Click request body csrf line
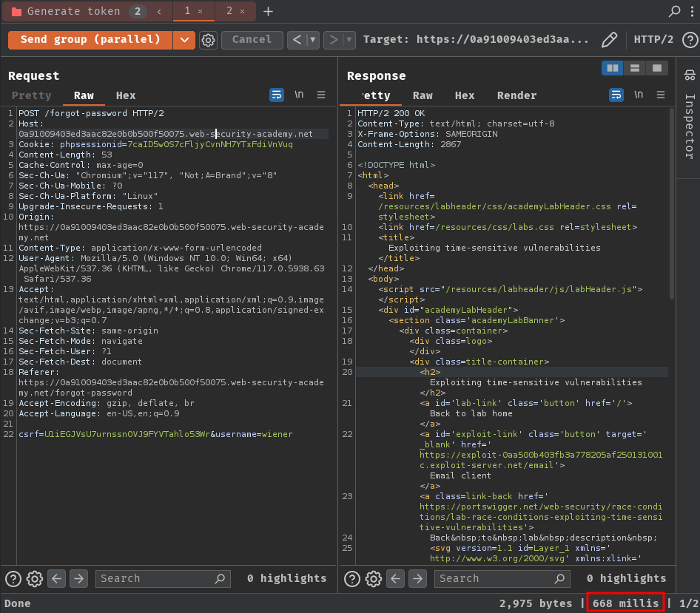Viewport: 700px width, 613px height. [x=155, y=434]
